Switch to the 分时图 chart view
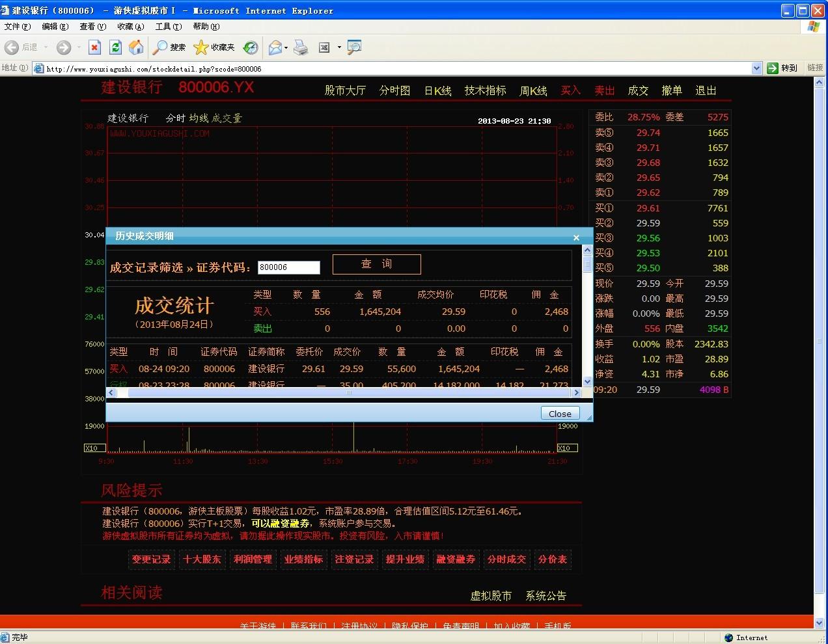The height and width of the screenshot is (644, 828). pyautogui.click(x=394, y=90)
